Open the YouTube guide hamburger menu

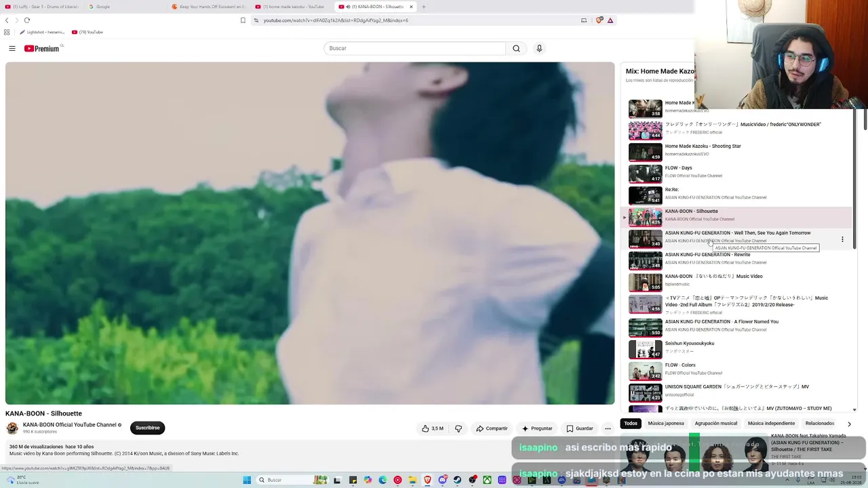point(12,48)
